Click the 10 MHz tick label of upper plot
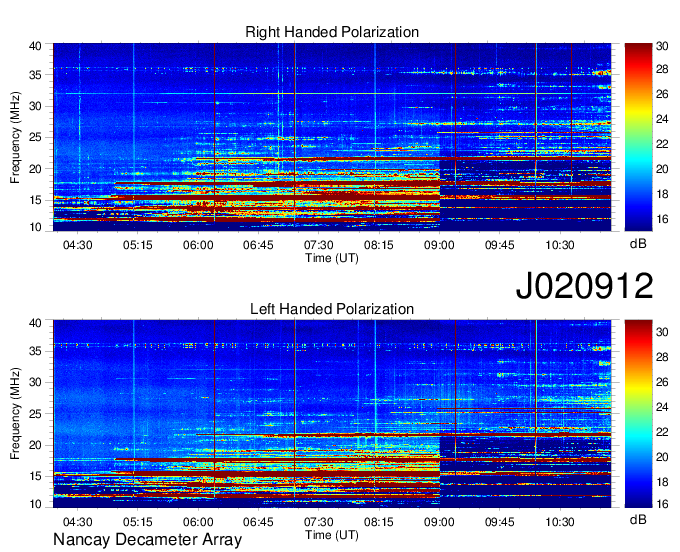This screenshot has height=552, width=680. pyautogui.click(x=35, y=227)
